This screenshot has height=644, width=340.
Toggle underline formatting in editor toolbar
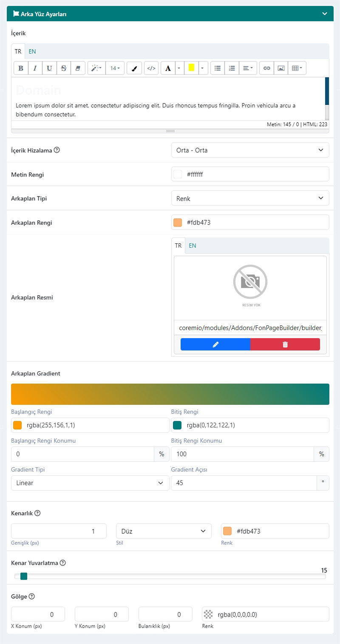(x=49, y=68)
